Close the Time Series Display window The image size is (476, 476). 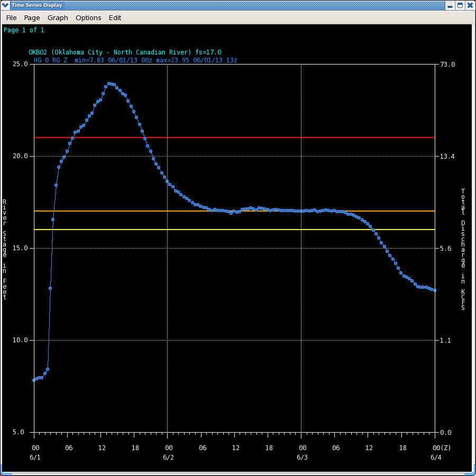pyautogui.click(x=470, y=5)
